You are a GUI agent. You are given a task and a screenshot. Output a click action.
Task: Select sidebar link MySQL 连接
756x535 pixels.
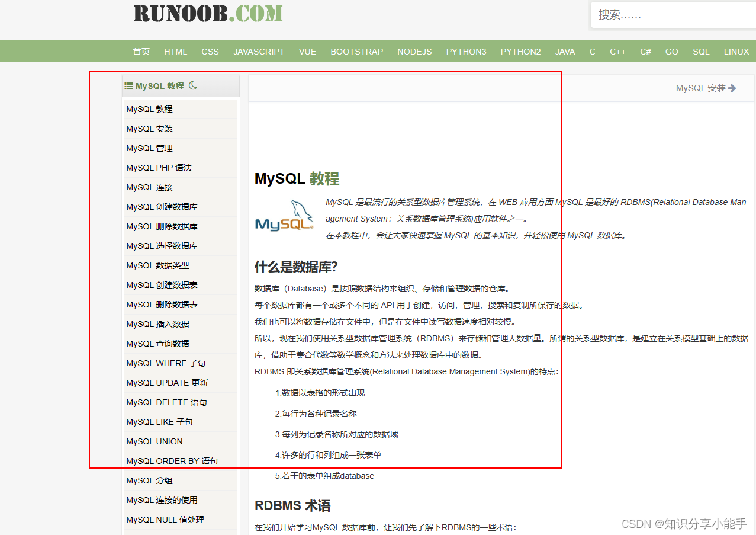[149, 187]
